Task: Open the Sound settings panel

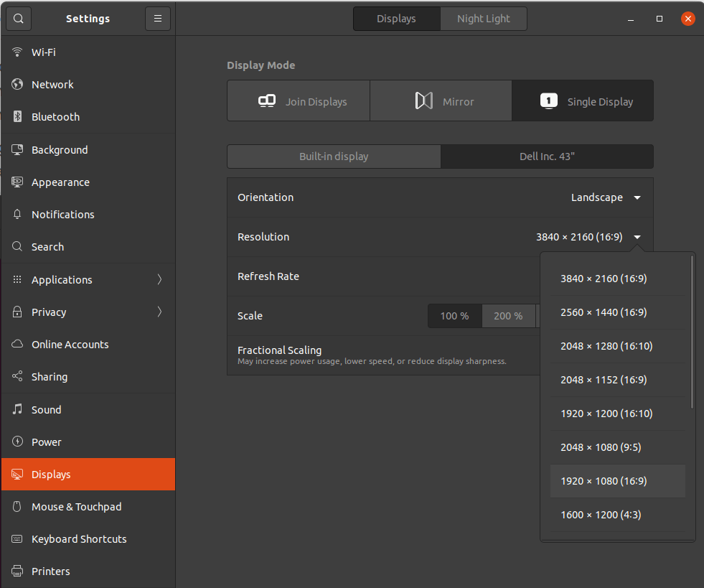Action: [x=47, y=409]
